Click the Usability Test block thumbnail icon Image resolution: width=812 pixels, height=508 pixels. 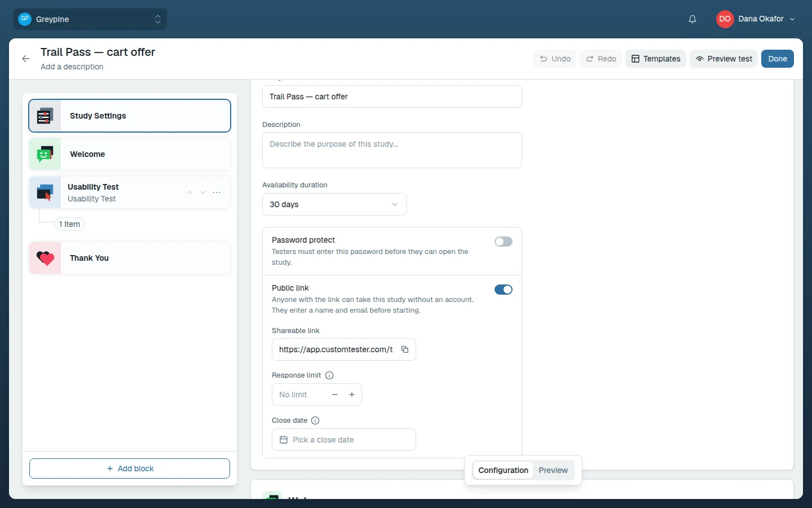45,192
